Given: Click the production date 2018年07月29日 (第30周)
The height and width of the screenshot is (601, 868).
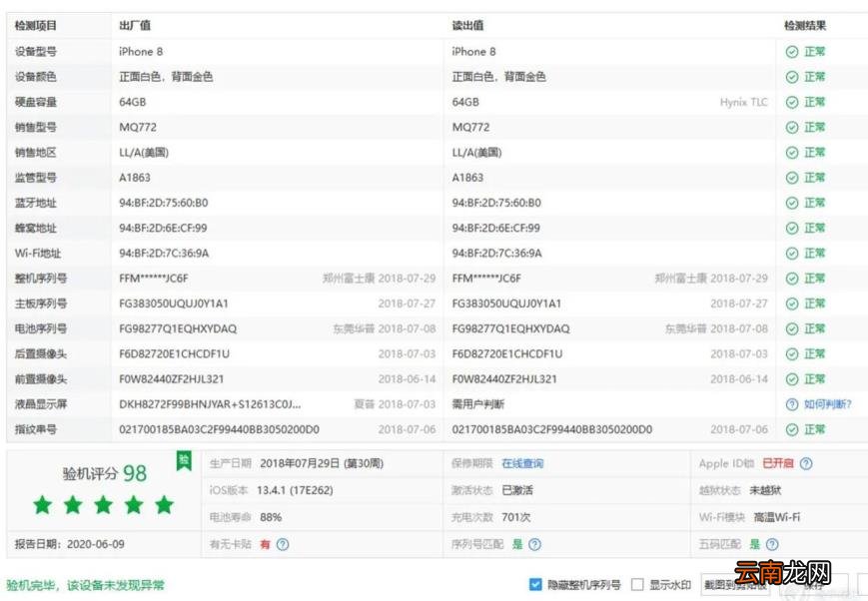Looking at the screenshot, I should [x=322, y=464].
